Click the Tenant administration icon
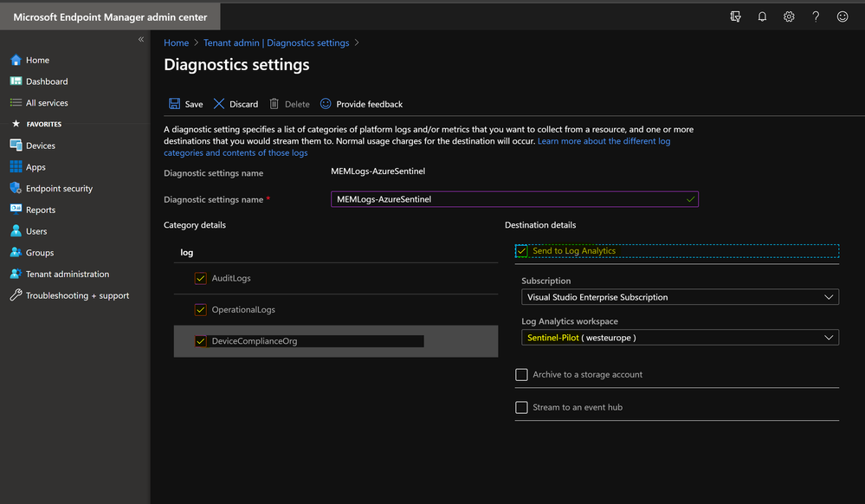865x504 pixels. coord(16,274)
